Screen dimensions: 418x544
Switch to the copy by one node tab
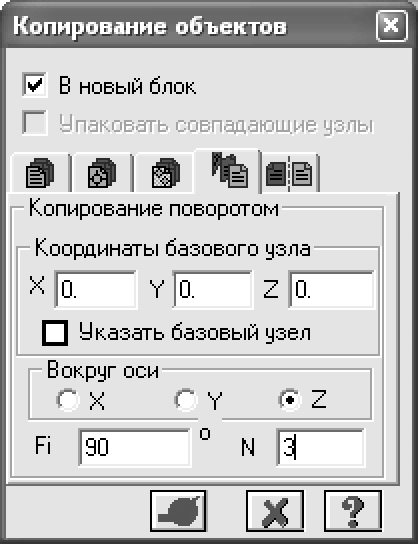click(x=101, y=173)
